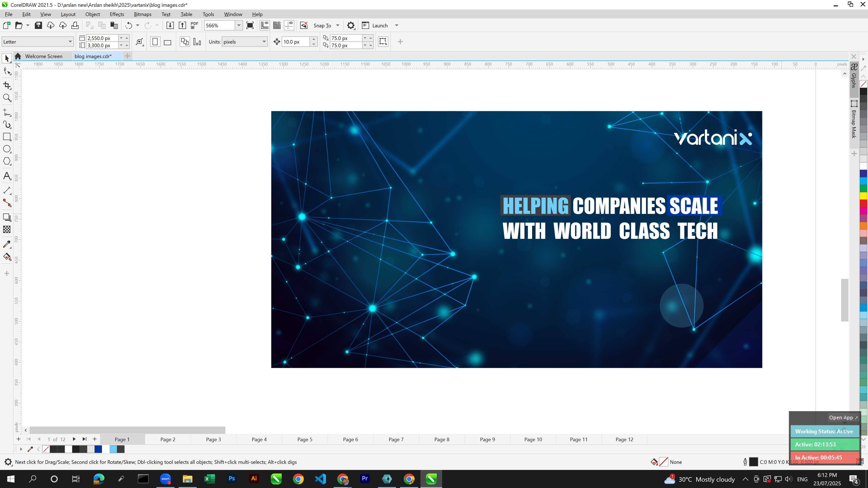Image resolution: width=868 pixels, height=488 pixels.
Task: Click the Import icon
Action: click(x=170, y=25)
